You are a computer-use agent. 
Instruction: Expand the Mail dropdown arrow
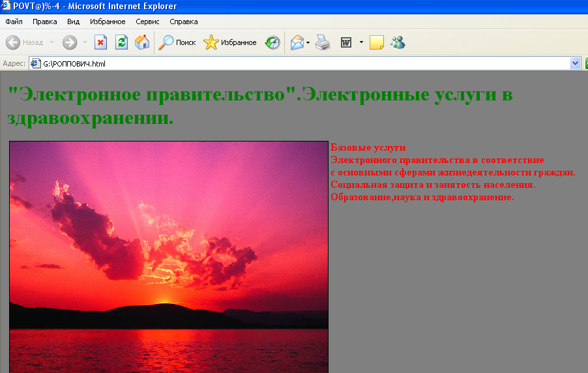[x=308, y=42]
